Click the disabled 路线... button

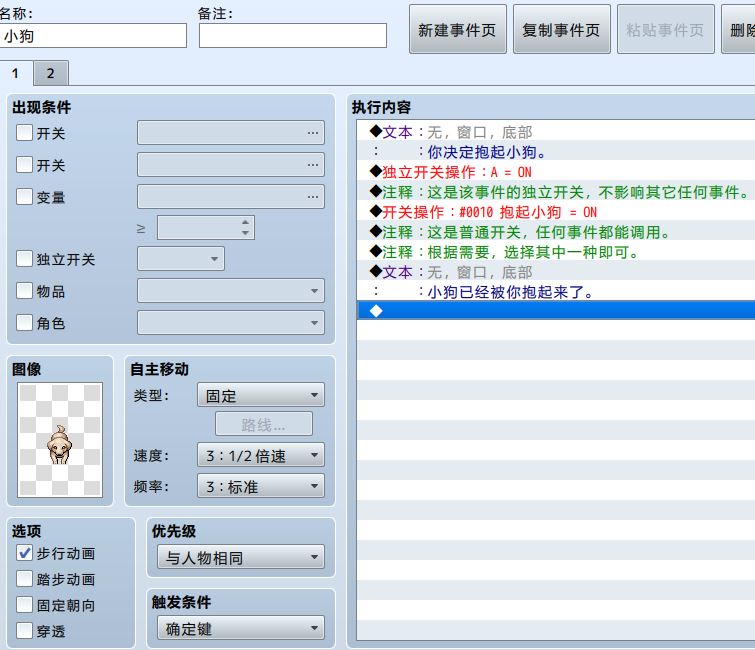point(264,424)
